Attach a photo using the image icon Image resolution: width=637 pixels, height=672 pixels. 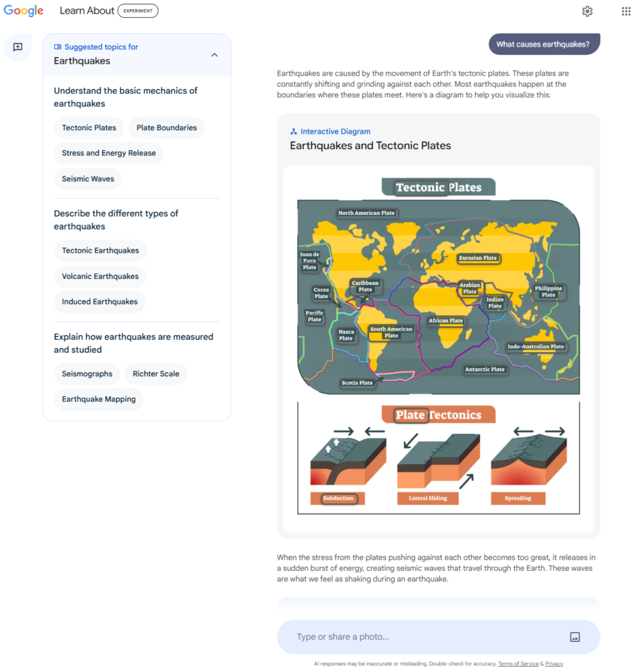pos(575,637)
